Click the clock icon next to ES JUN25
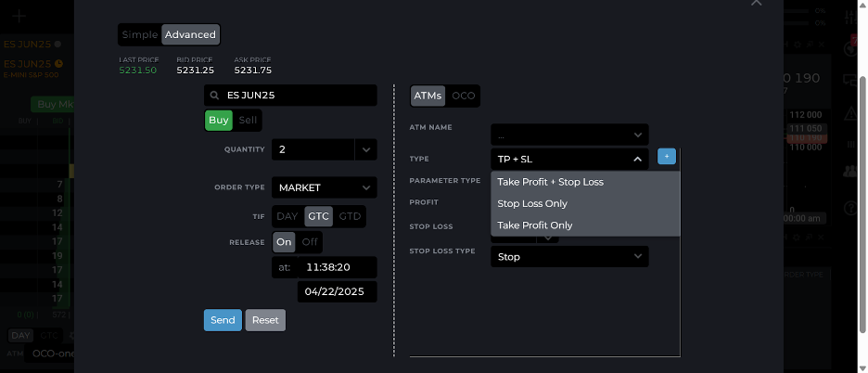This screenshot has width=868, height=373. tap(58, 63)
